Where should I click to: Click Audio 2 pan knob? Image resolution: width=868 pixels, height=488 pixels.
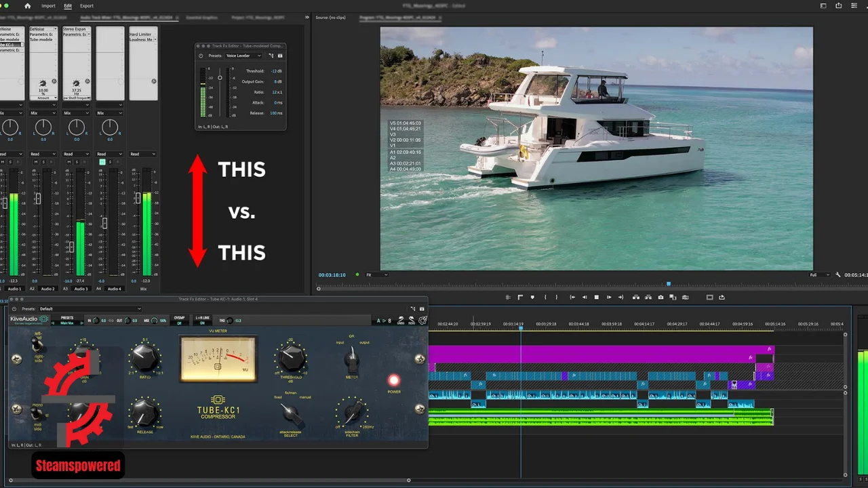tap(43, 127)
